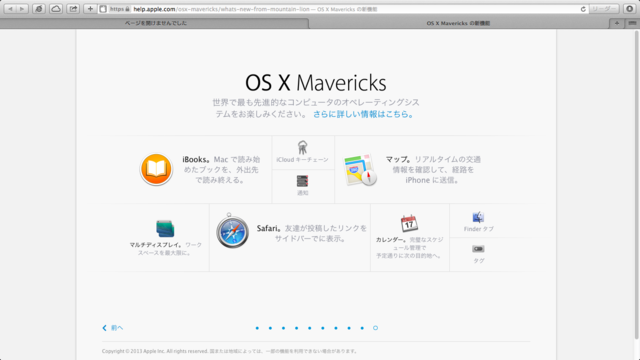The height and width of the screenshot is (360, 640).
Task: Click the iBooks description text
Action: [221, 169]
